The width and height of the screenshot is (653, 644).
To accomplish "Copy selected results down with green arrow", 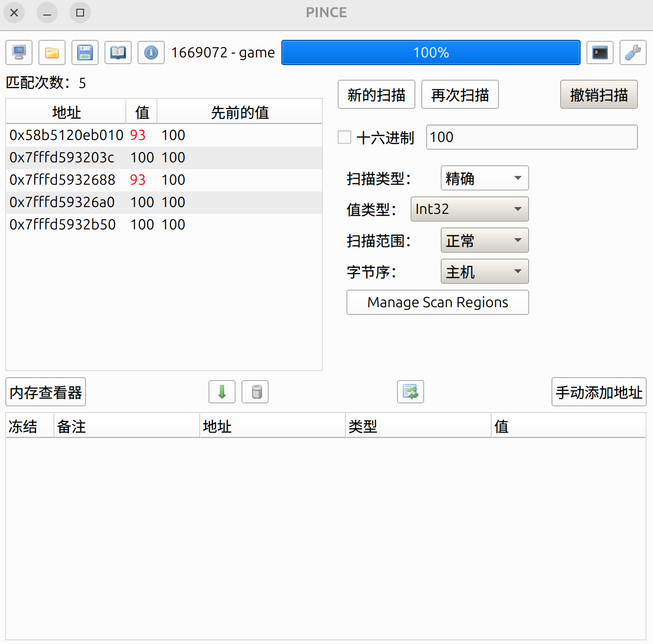I will point(222,392).
